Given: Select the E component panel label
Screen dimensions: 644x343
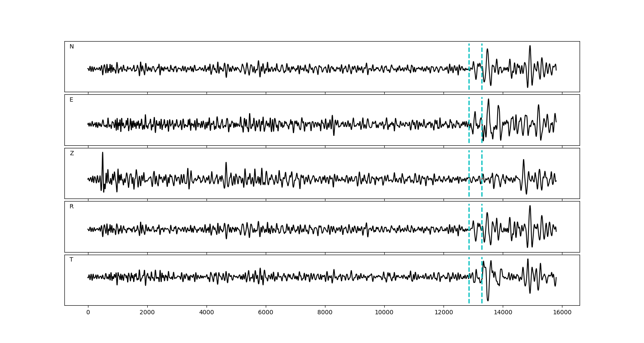Looking at the screenshot, I should [x=72, y=100].
